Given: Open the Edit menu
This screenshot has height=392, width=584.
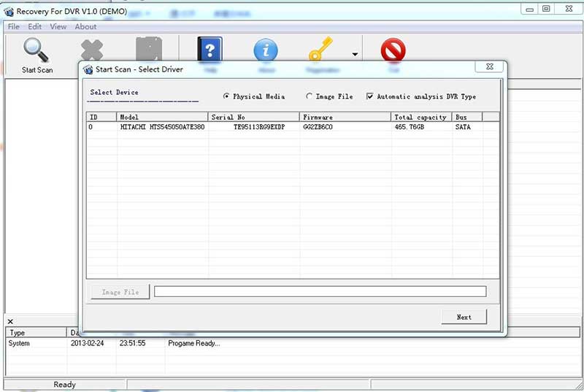Looking at the screenshot, I should 34,26.
